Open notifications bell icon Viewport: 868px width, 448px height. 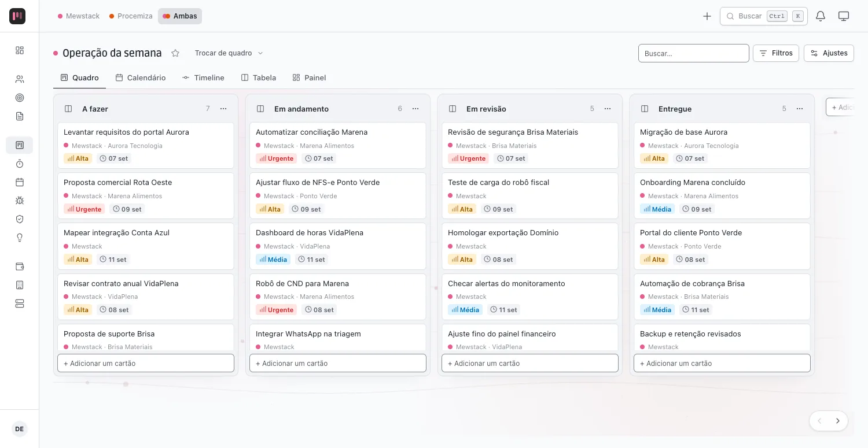click(x=820, y=16)
